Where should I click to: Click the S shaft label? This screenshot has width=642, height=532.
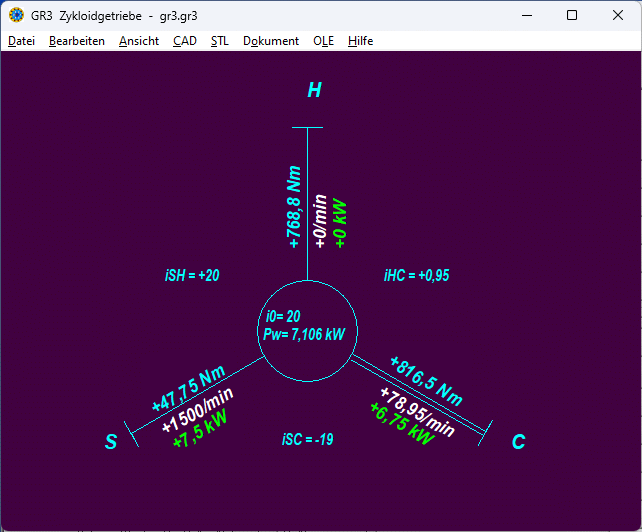pos(111,442)
